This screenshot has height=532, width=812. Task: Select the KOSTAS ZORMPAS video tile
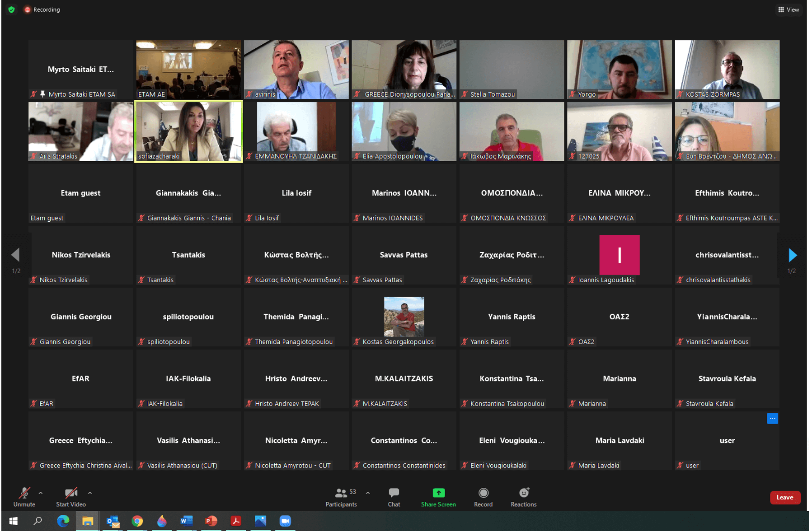pyautogui.click(x=727, y=70)
